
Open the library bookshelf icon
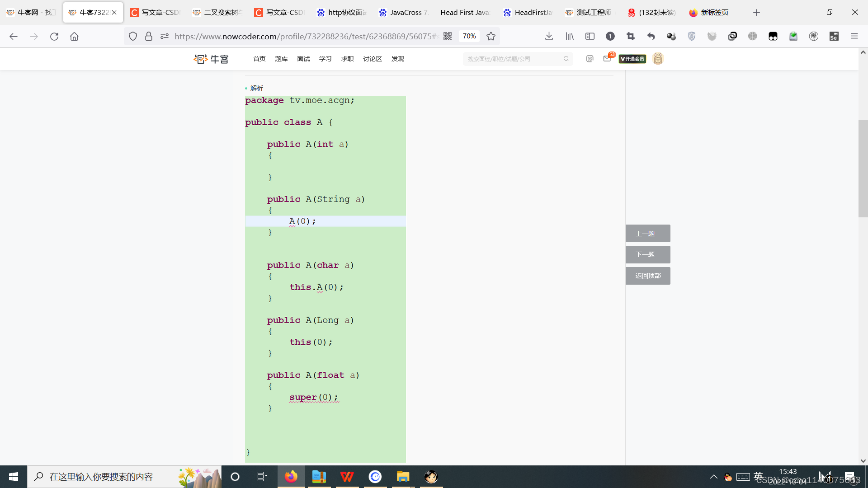(x=570, y=36)
